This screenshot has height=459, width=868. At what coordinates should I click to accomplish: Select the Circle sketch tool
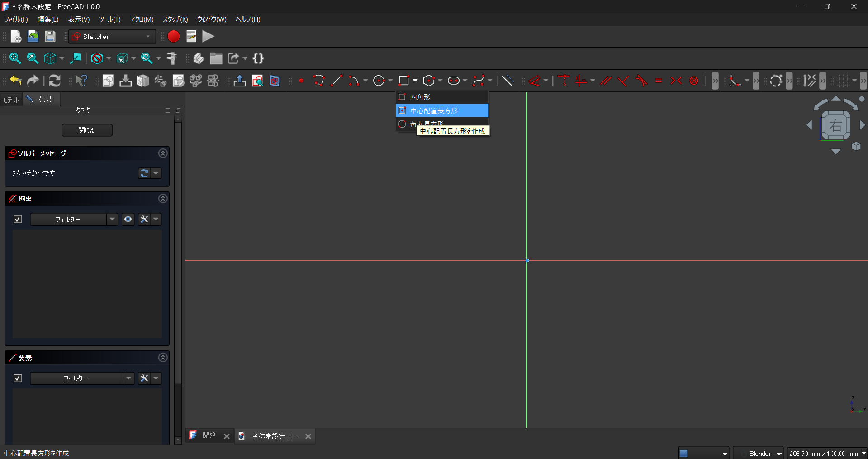[x=379, y=81]
